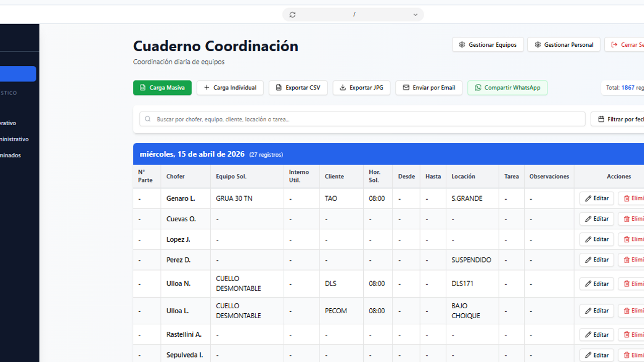
Task: Delete the Rastellini A. record
Action: coord(631,334)
